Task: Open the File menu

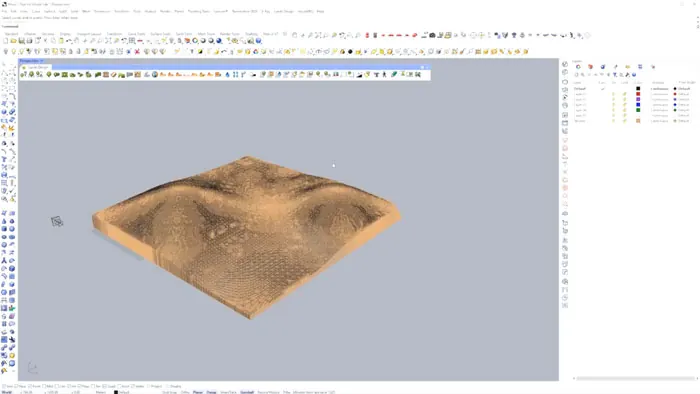Action: pyautogui.click(x=4, y=12)
